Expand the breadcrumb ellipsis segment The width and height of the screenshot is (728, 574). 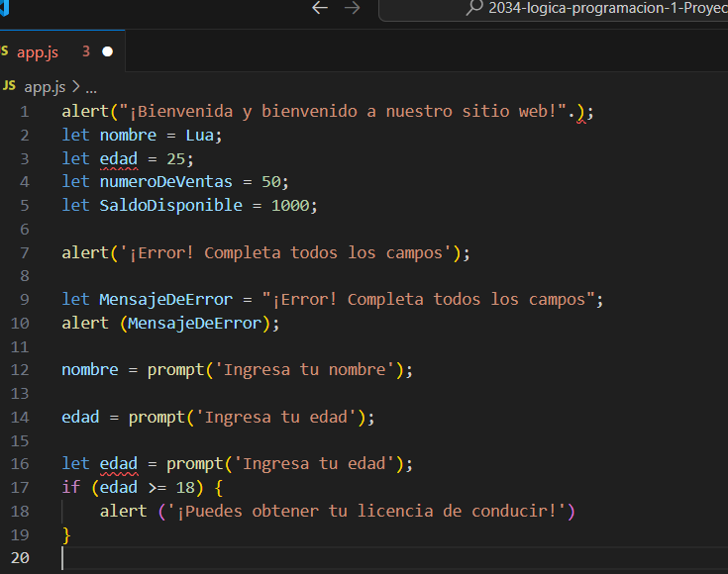tap(91, 88)
